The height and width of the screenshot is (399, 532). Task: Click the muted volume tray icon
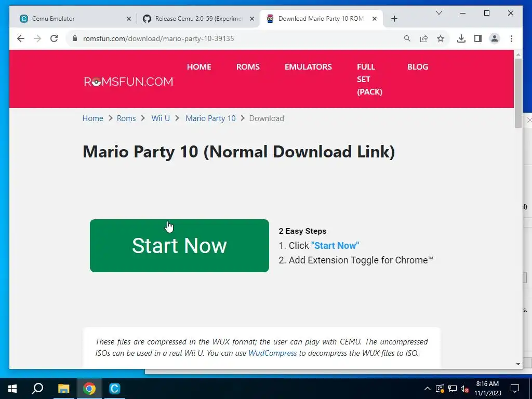tap(464, 389)
